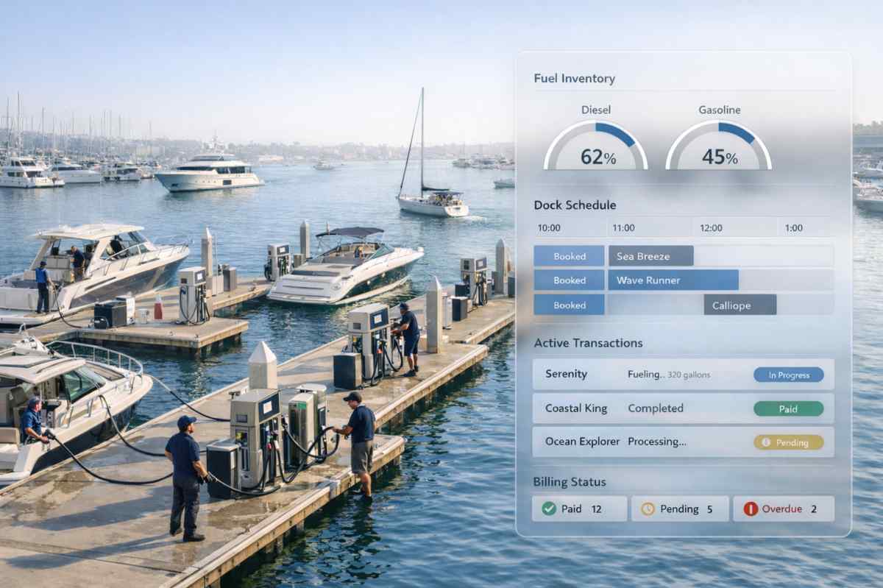883x588 pixels.
Task: Select the 12:00 time column header
Action: 710,227
